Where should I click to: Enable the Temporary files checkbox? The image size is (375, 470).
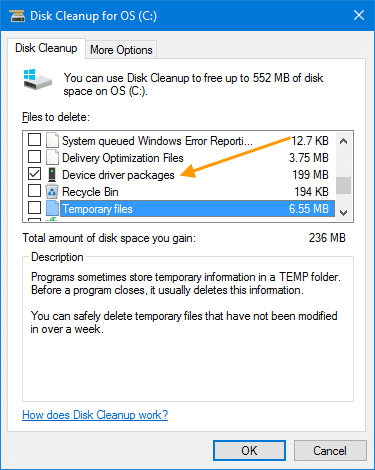pyautogui.click(x=34, y=208)
